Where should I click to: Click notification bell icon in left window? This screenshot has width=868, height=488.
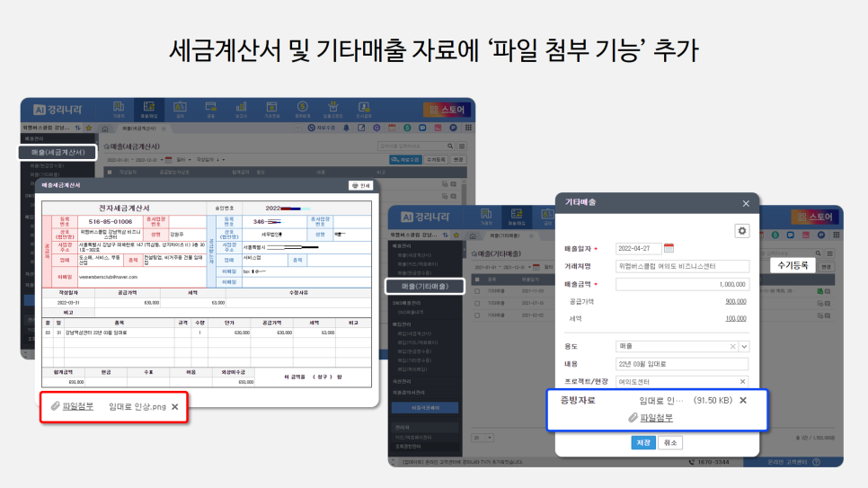click(x=346, y=128)
